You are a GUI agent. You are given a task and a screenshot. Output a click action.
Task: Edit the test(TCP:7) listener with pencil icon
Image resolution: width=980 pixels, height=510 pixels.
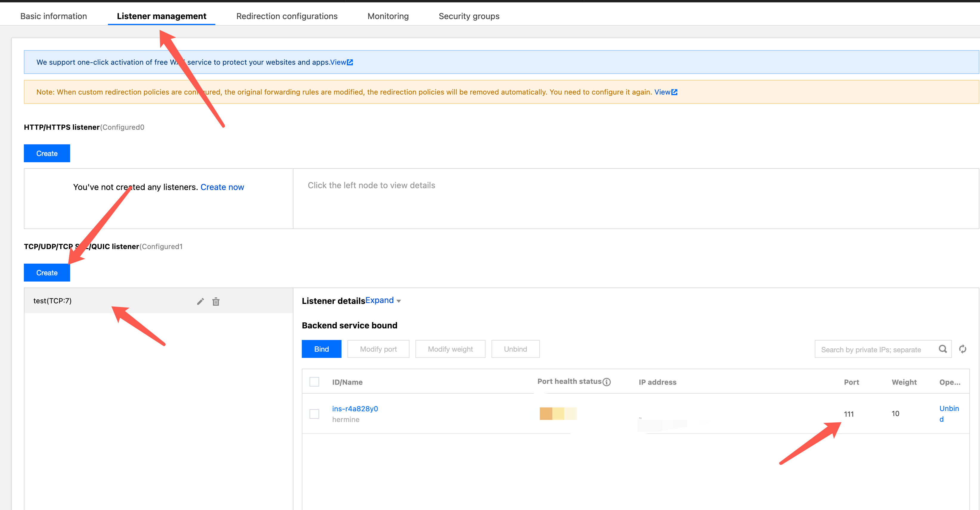click(200, 302)
